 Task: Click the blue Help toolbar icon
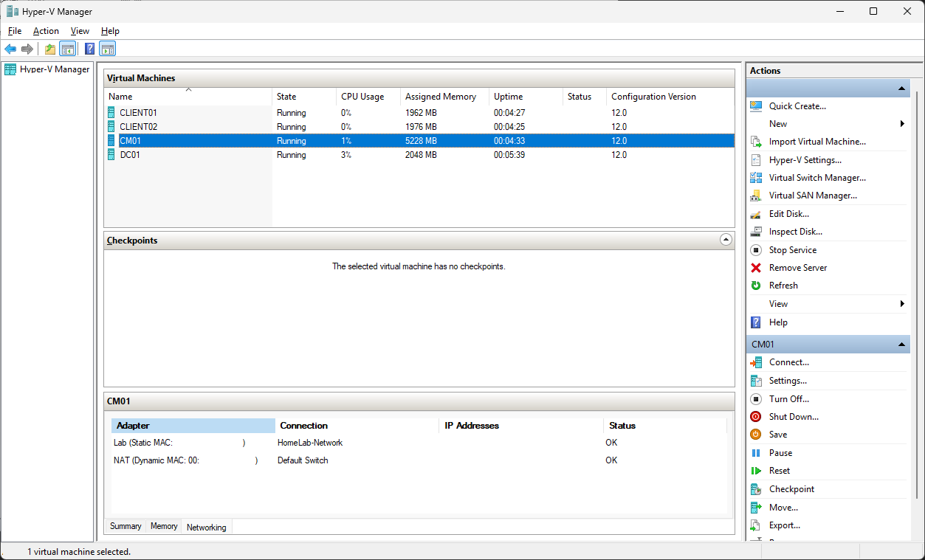90,49
